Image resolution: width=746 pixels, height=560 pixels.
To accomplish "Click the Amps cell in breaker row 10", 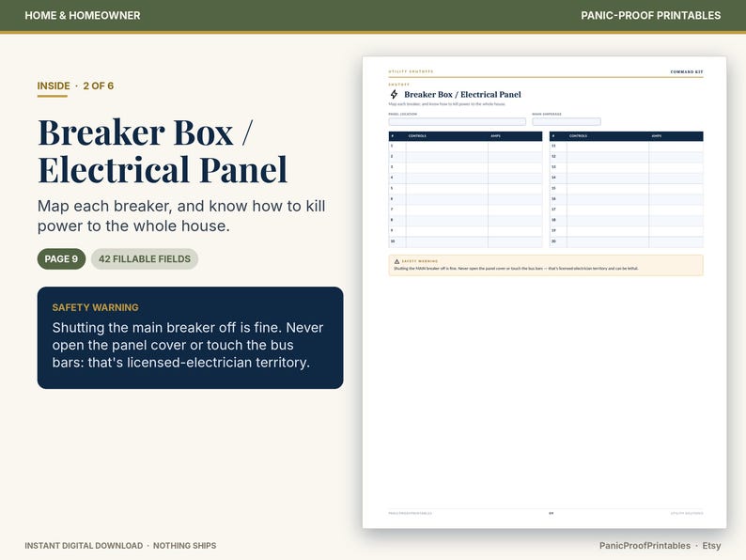I will point(515,241).
